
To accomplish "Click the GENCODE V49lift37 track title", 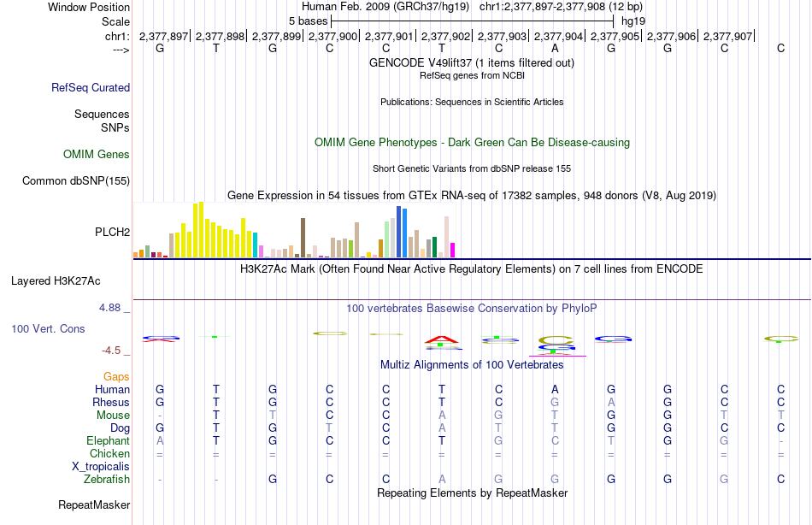I will tap(472, 62).
